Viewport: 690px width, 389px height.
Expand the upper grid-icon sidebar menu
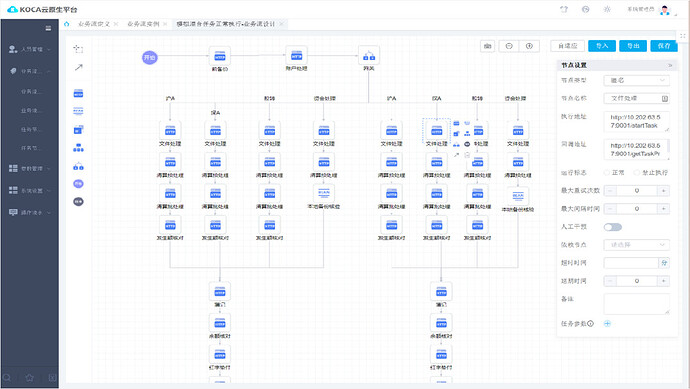pos(29,169)
